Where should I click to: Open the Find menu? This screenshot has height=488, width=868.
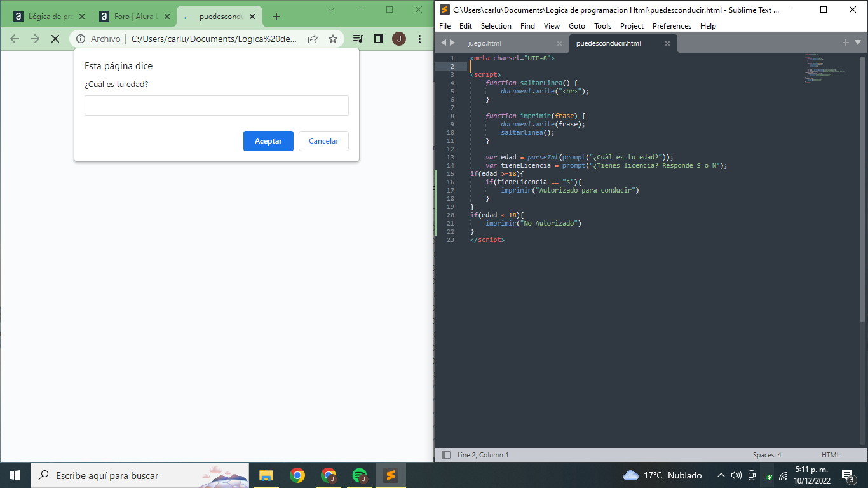pos(527,26)
